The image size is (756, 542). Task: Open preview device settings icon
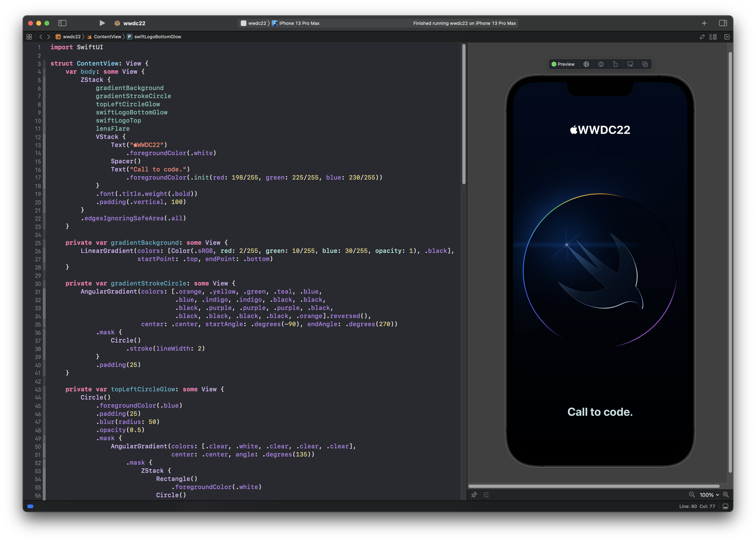click(x=630, y=64)
